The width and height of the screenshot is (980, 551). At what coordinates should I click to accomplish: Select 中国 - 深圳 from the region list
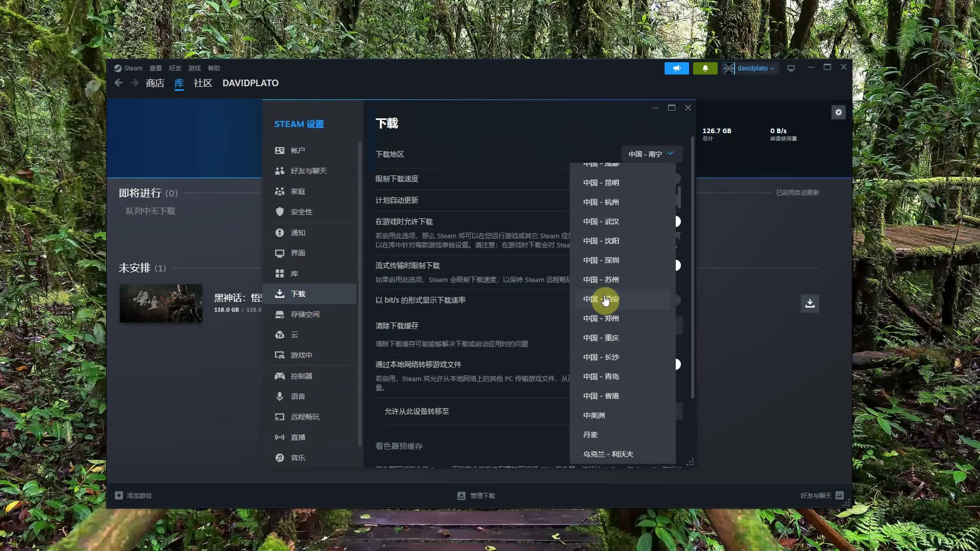623,260
